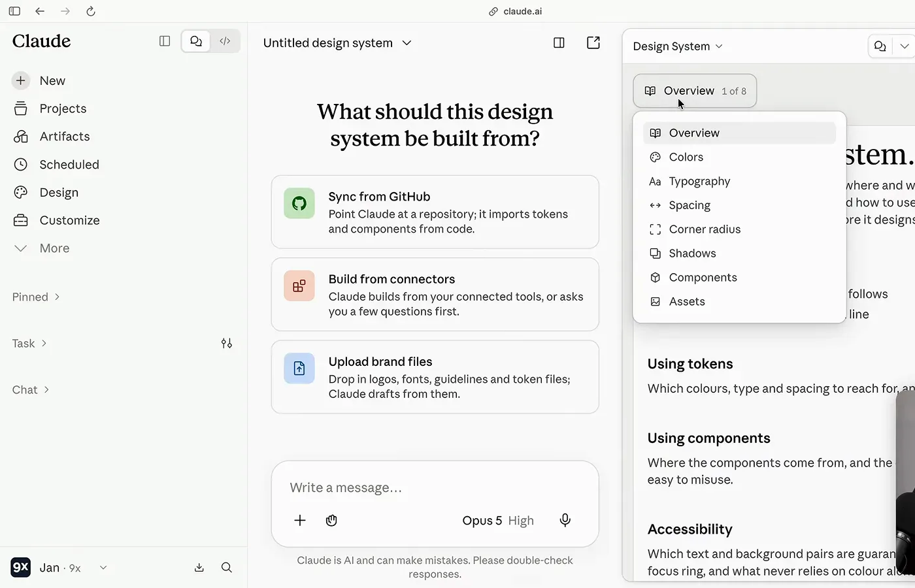Select Typography from the section menu
915x588 pixels.
pyautogui.click(x=739, y=181)
